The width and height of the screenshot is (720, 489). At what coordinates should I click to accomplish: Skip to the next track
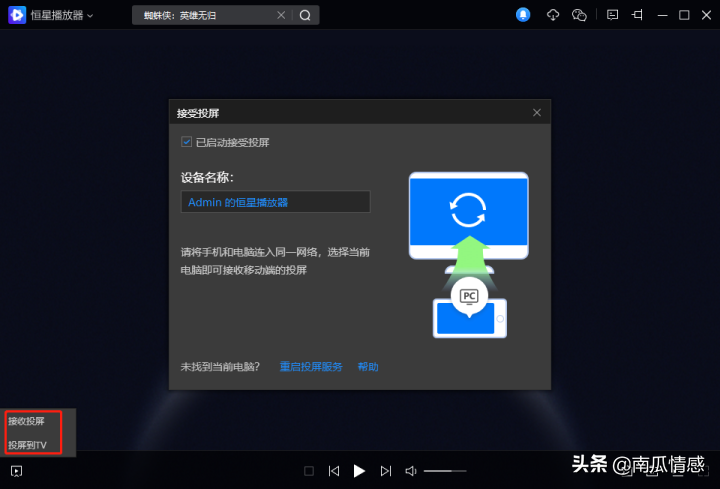click(386, 471)
